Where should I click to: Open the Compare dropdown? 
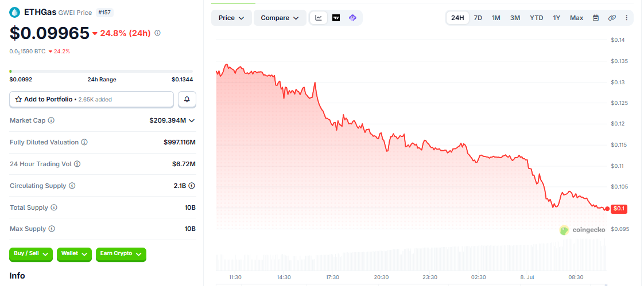click(x=280, y=18)
